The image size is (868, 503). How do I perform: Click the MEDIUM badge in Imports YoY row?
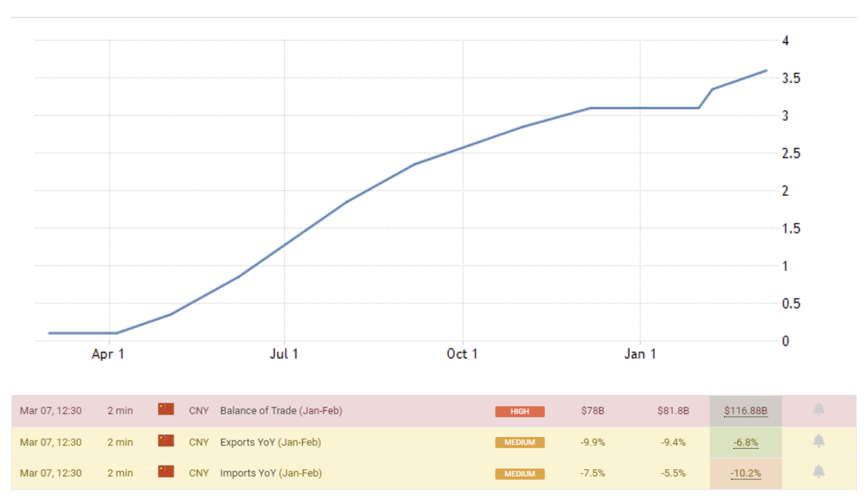pos(520,473)
